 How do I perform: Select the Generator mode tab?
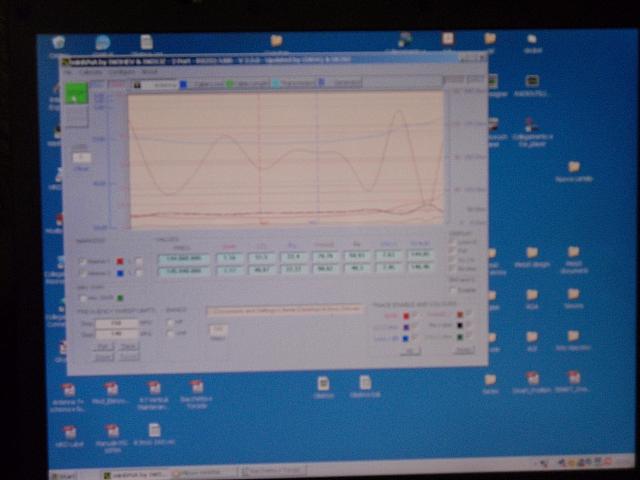[x=340, y=83]
